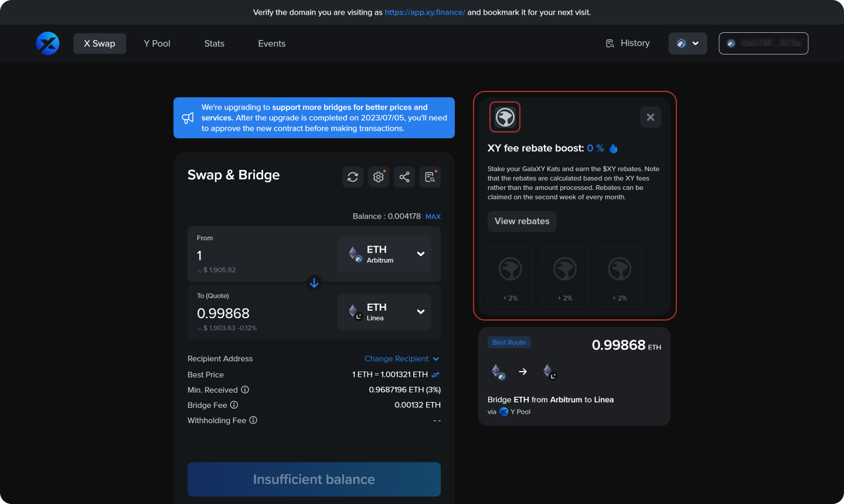844x504 pixels.
Task: Select the first +2% GalaXY Kat slot
Action: [x=510, y=276]
